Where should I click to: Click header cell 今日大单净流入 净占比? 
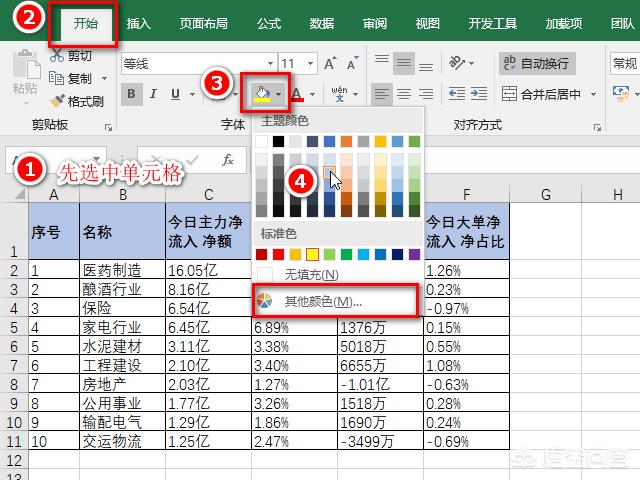[x=467, y=231]
